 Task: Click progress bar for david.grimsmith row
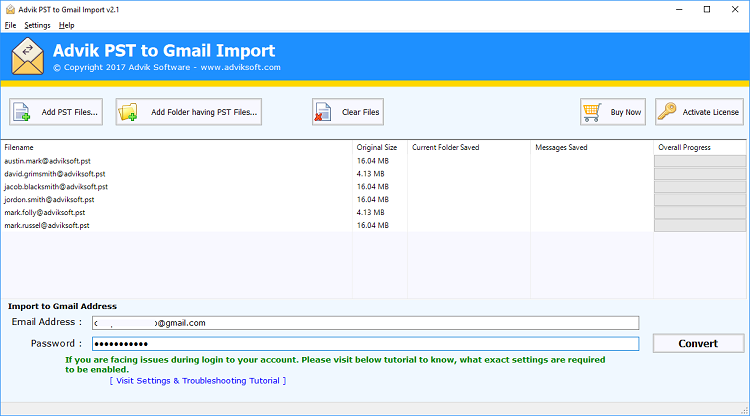700,174
